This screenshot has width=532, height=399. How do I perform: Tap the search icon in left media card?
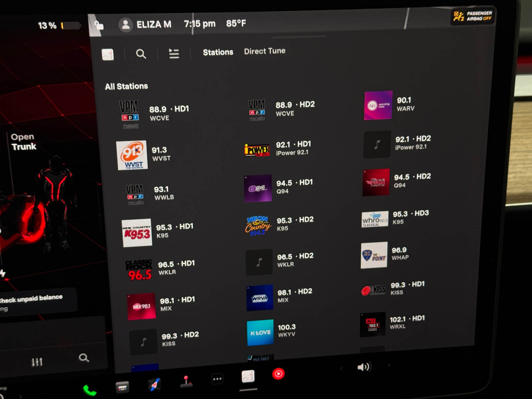click(x=84, y=358)
